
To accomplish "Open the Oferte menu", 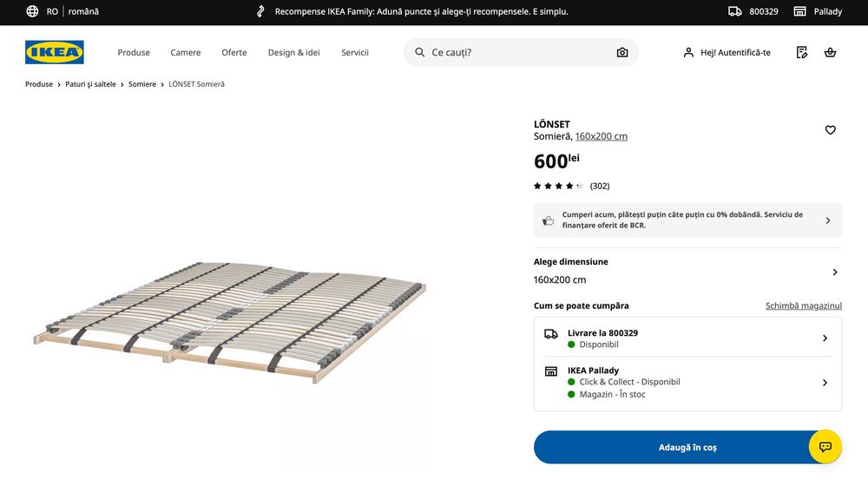I will point(234,52).
